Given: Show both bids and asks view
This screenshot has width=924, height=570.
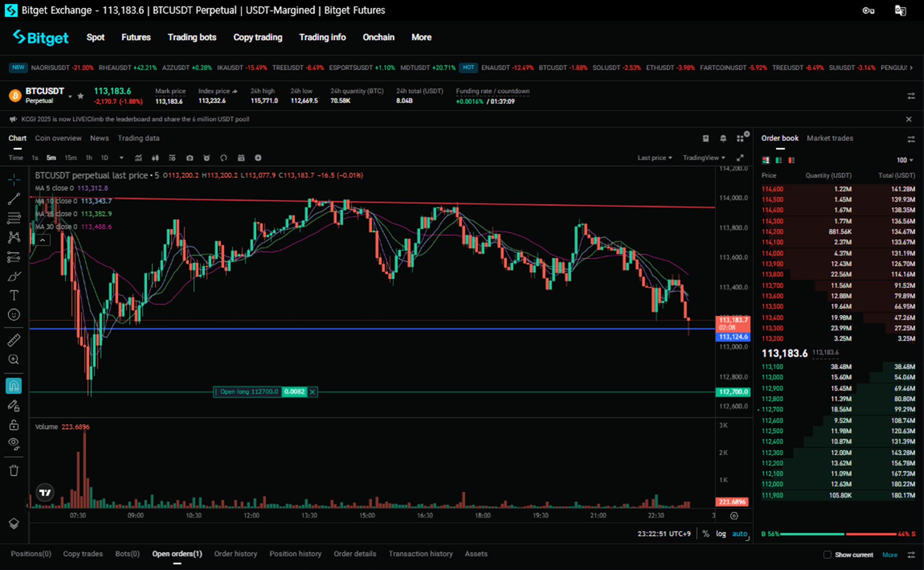Looking at the screenshot, I should pos(766,161).
